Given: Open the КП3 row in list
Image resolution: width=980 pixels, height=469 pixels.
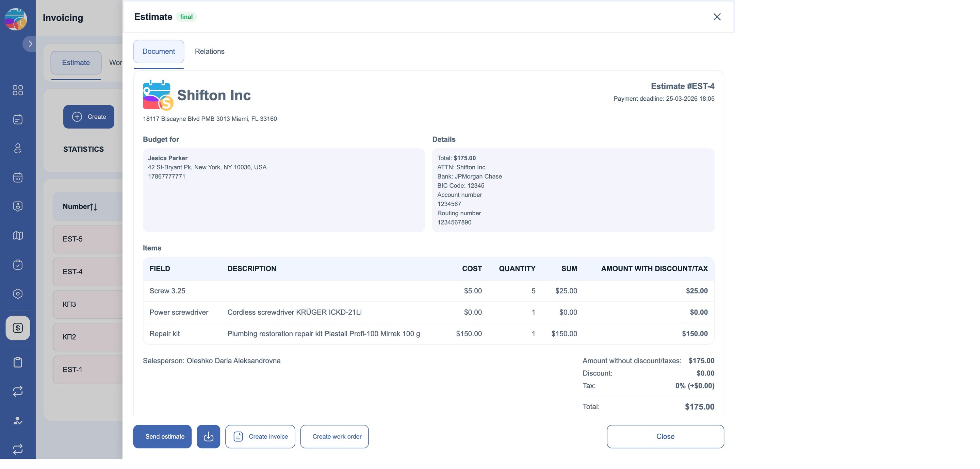Looking at the screenshot, I should tap(88, 305).
